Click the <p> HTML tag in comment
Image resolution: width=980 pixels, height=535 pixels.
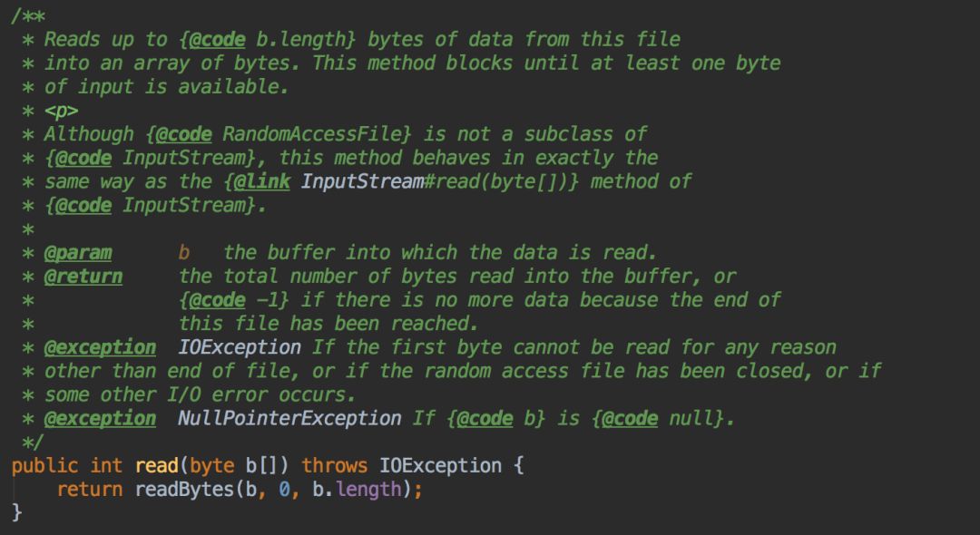point(62,112)
